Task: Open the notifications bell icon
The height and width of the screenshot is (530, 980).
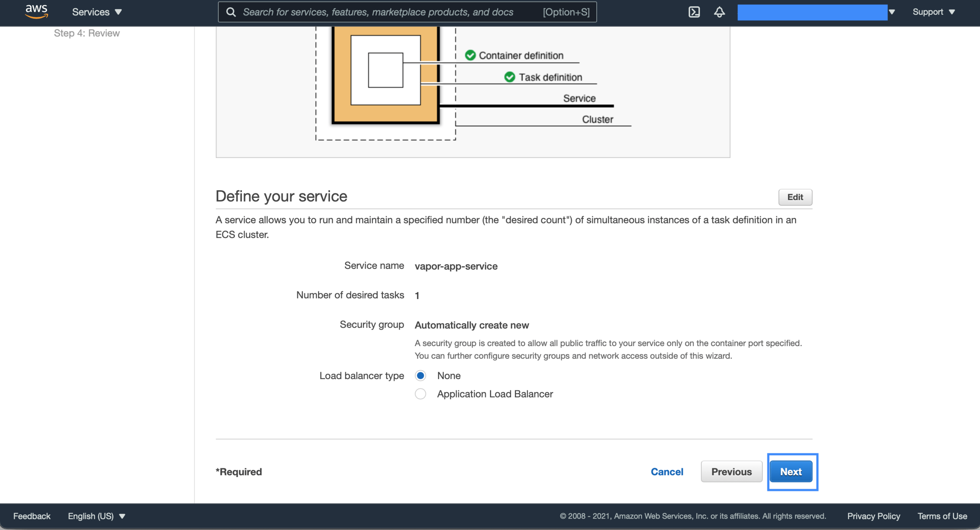Action: 719,12
